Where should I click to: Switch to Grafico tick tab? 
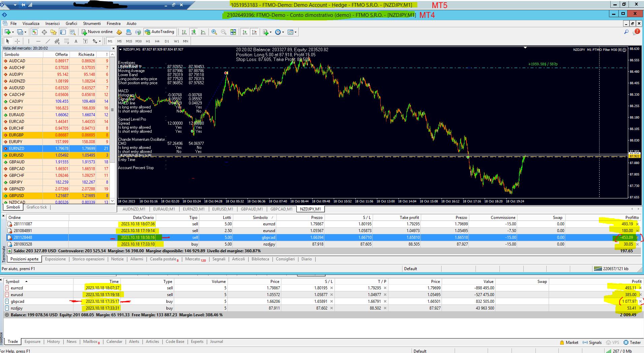coord(37,207)
